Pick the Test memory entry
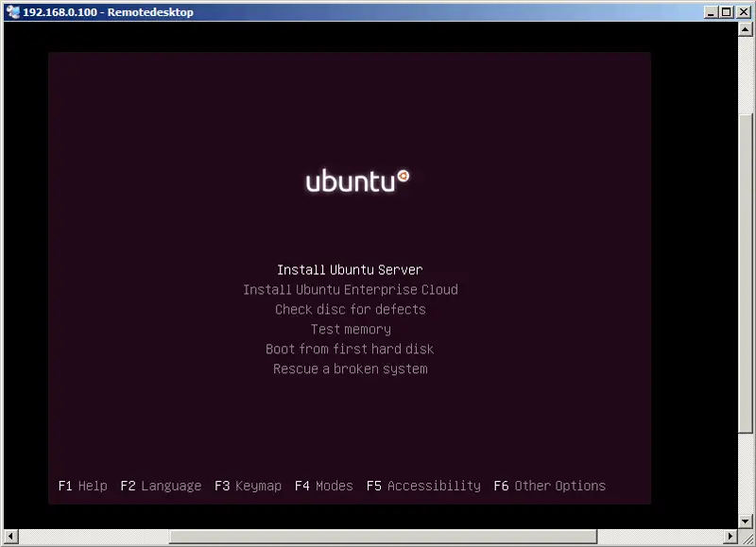Screen dimensions: 756x547 (350, 330)
